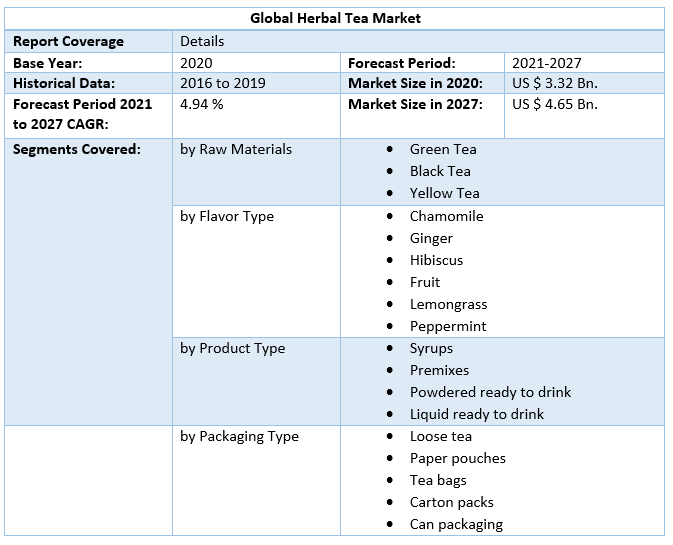Select the Powdered ready to drink item
This screenshot has height=545, width=673.
490,392
